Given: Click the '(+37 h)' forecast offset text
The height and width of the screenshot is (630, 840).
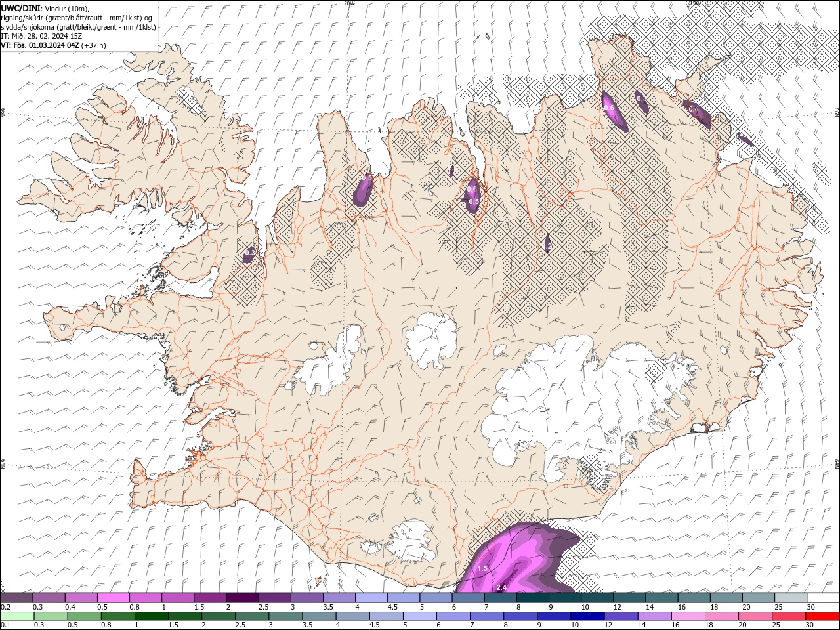Looking at the screenshot, I should [x=94, y=45].
